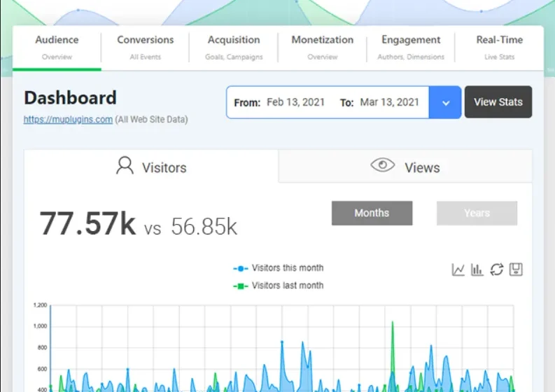Click the 600 y-axis label

[x=42, y=369]
